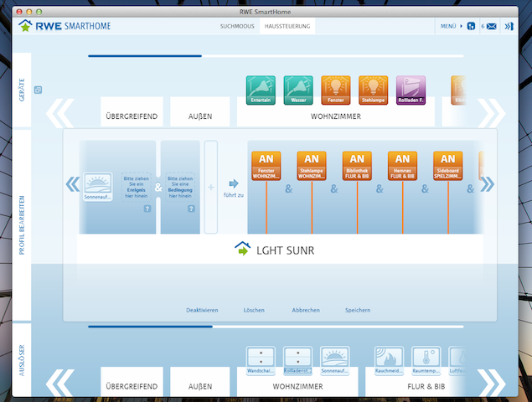Open help for the Ereignis placeholder
The height and width of the screenshot is (402, 532).
147,209
